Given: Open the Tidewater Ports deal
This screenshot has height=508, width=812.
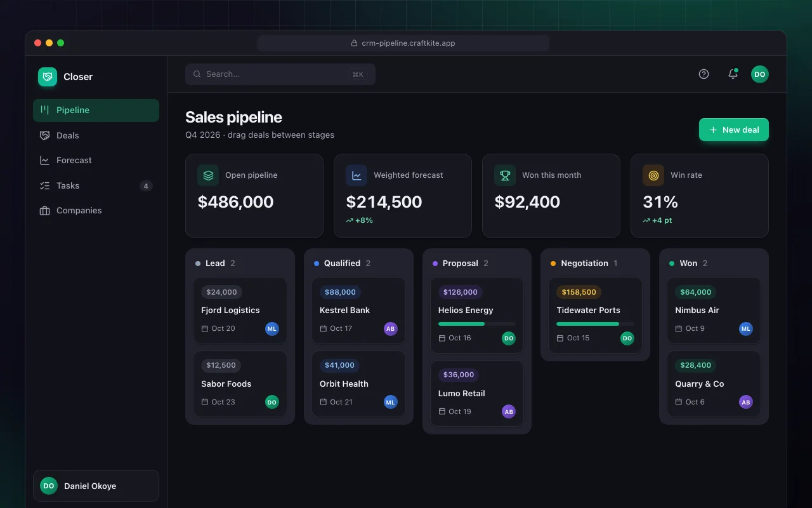Looking at the screenshot, I should [595, 316].
